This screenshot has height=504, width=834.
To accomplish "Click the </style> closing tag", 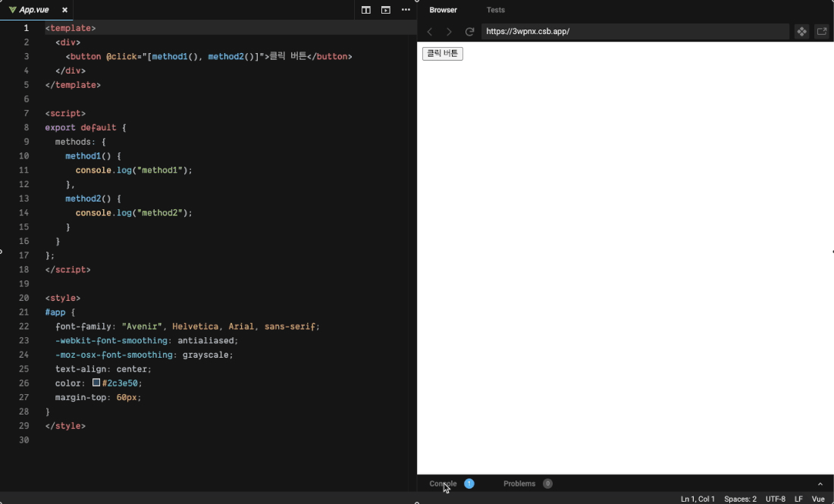I will (65, 426).
